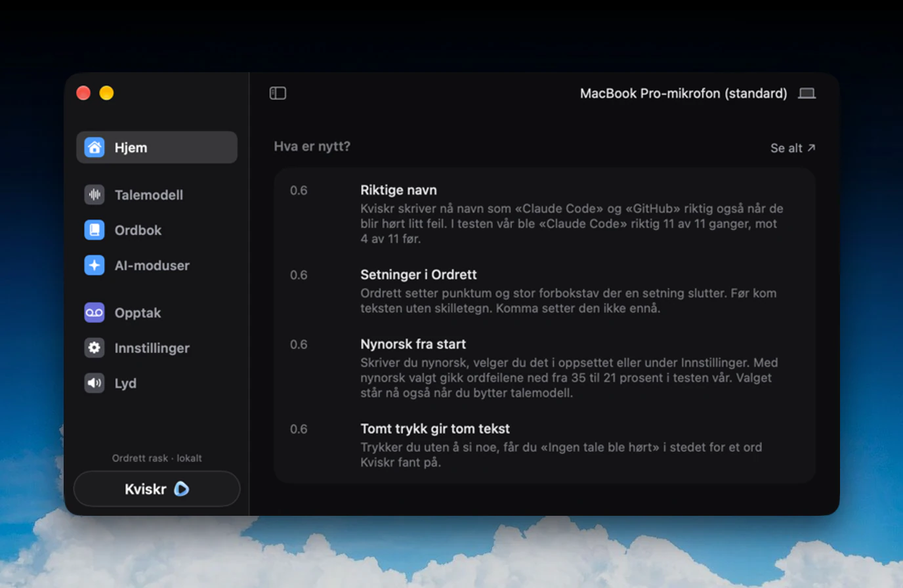Minimize the window with the yellow button
This screenshot has height=588, width=903.
click(x=106, y=93)
